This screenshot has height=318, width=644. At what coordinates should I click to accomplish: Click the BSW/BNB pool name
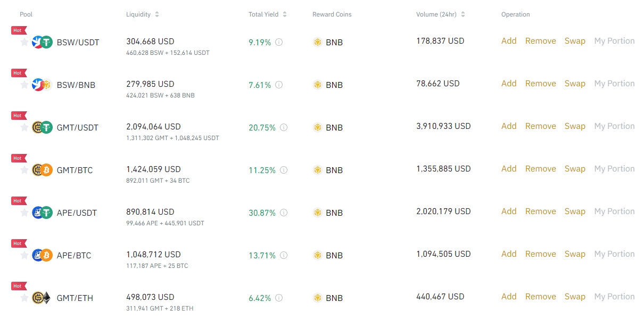(x=76, y=85)
